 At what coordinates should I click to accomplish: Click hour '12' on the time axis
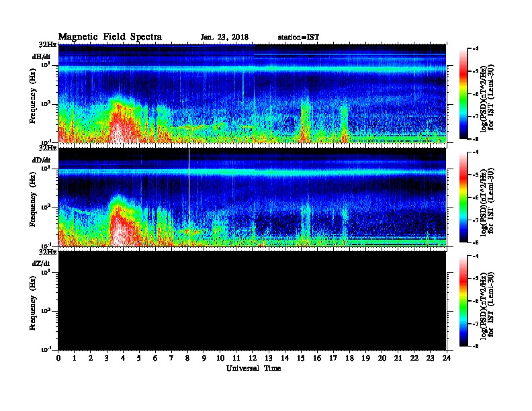253,359
